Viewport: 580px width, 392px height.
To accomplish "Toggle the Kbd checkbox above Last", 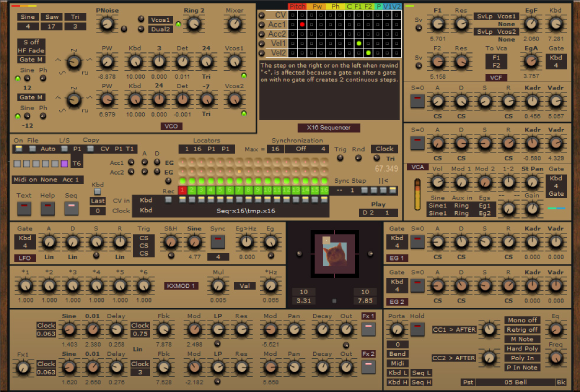I will [97, 192].
